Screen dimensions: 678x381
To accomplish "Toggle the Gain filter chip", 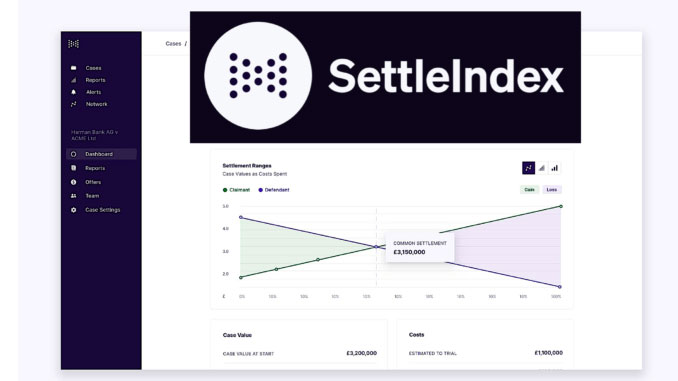I will [x=530, y=189].
